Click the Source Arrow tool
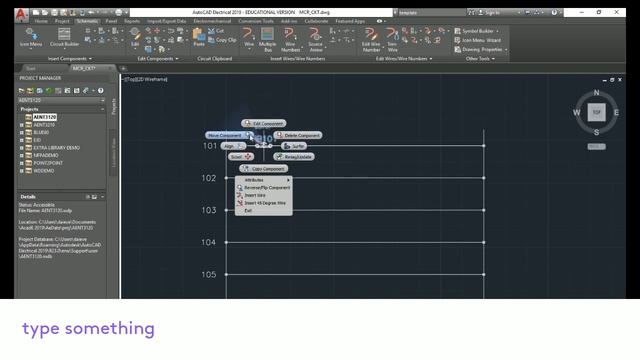 pyautogui.click(x=315, y=40)
